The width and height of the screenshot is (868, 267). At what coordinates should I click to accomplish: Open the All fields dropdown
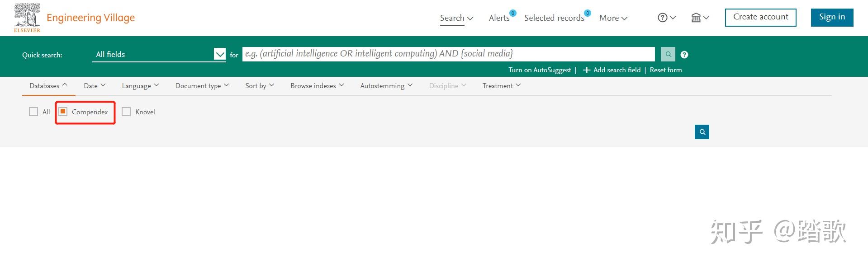click(159, 54)
